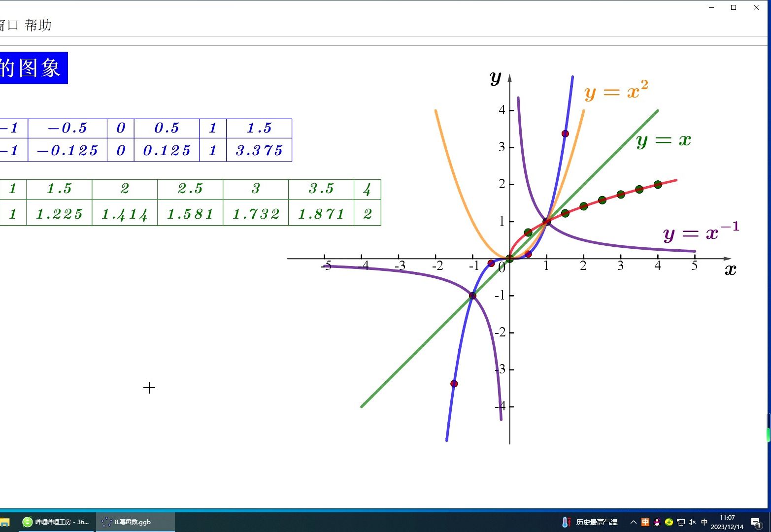Click the blue table cell −0.125
The width and height of the screenshot is (771, 532).
click(67, 150)
